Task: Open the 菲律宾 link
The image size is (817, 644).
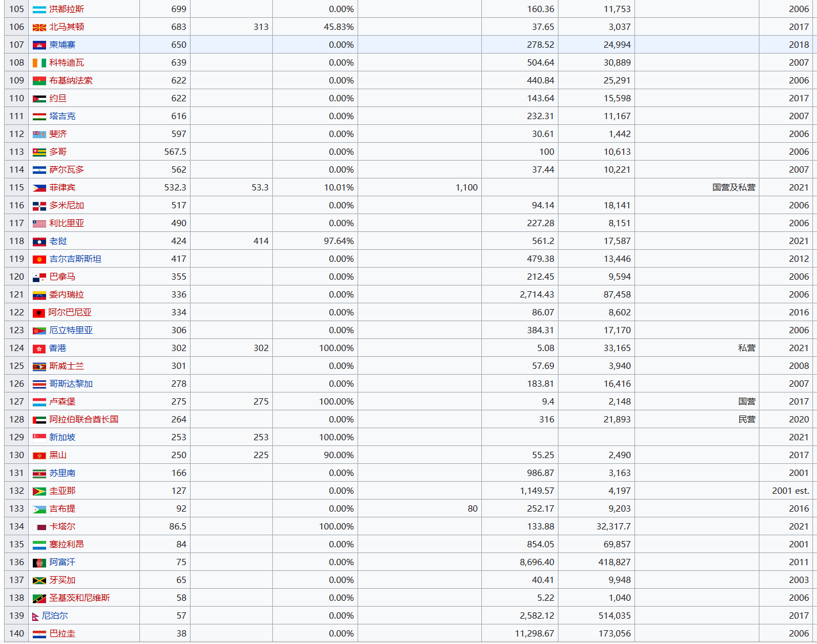Action: point(62,188)
